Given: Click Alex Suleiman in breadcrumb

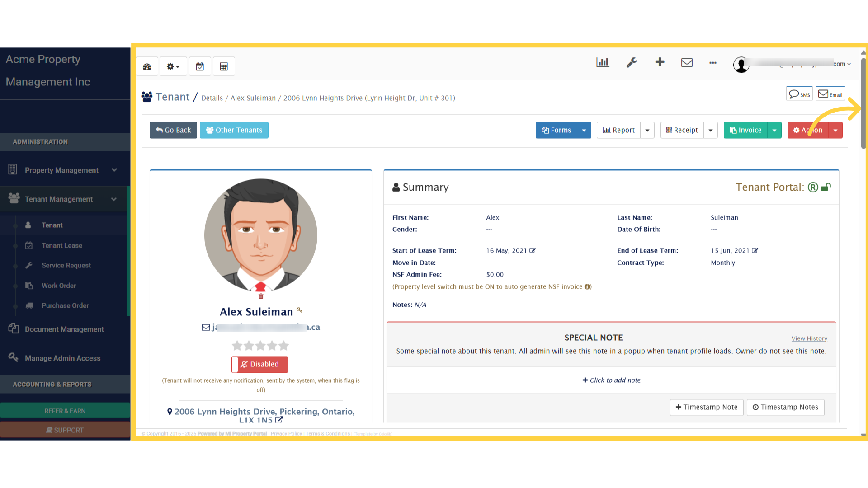Looking at the screenshot, I should tap(253, 98).
